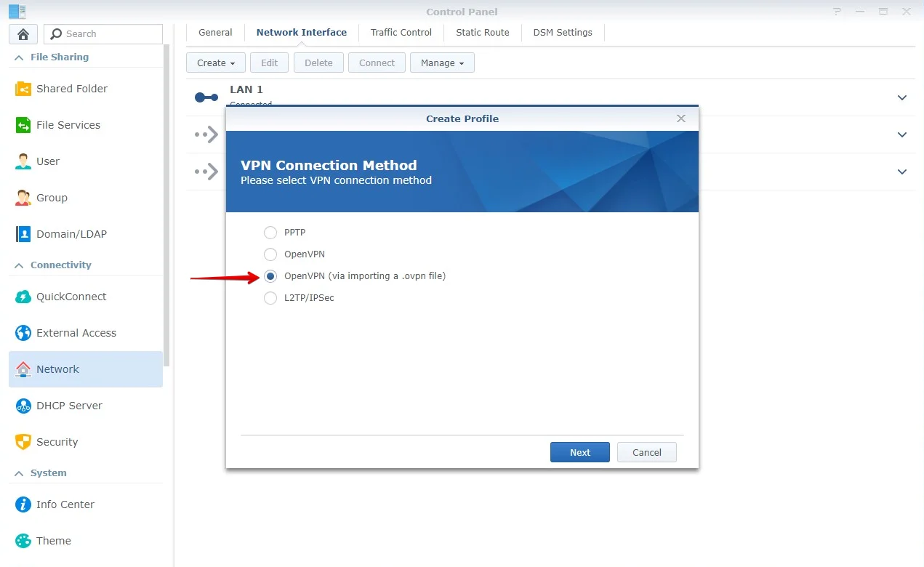
Task: Expand the LAN 1 interface details
Action: point(902,97)
